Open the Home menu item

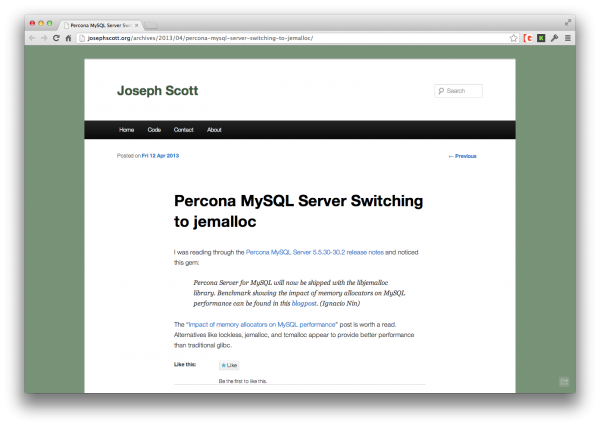click(126, 130)
